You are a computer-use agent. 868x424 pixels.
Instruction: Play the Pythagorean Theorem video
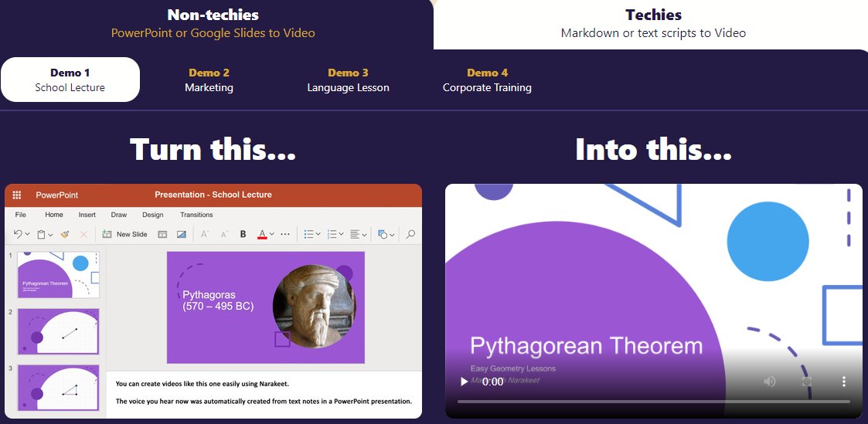pyautogui.click(x=465, y=382)
